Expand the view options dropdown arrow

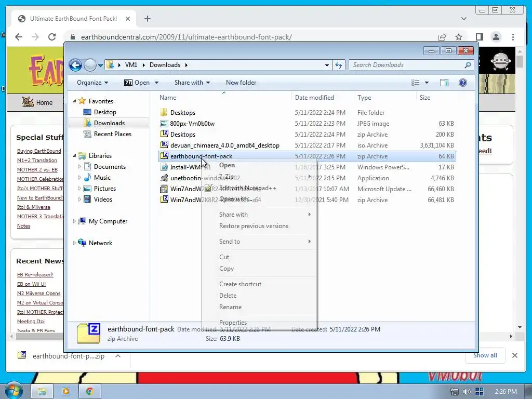coord(427,83)
